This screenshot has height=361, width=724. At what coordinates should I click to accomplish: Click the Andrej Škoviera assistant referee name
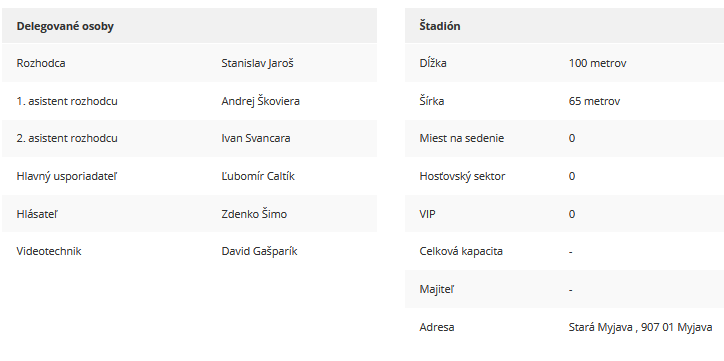click(x=260, y=101)
